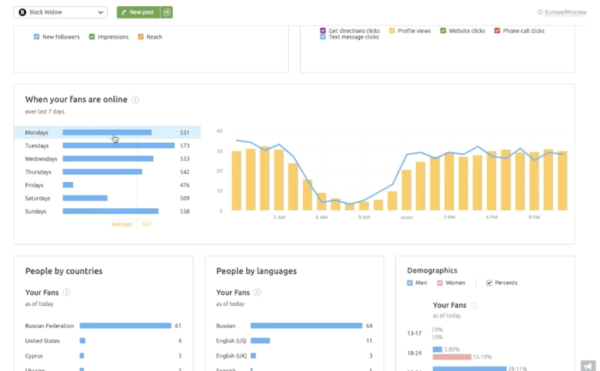Toggle the Text message clicks checkbox

(x=323, y=37)
